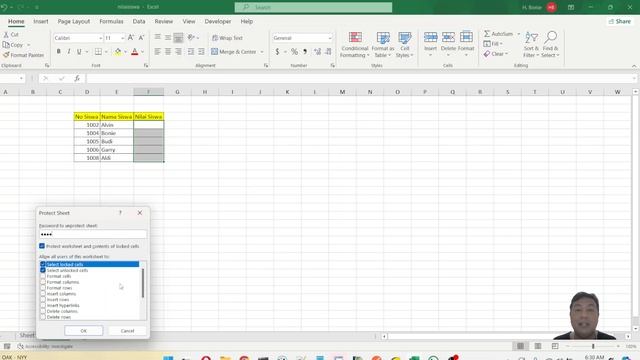Open the Number Format dropdown showing General
Image resolution: width=640 pixels, height=360 pixels.
[330, 38]
